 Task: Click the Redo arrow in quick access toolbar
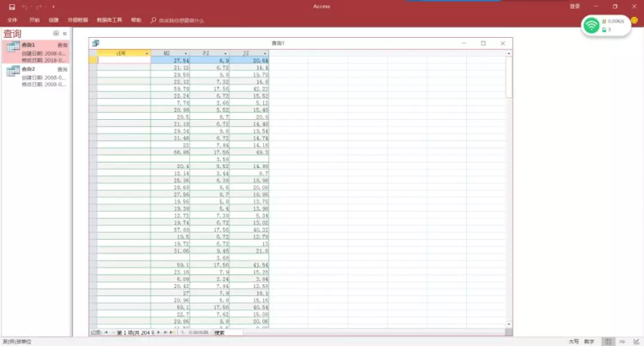(39, 7)
